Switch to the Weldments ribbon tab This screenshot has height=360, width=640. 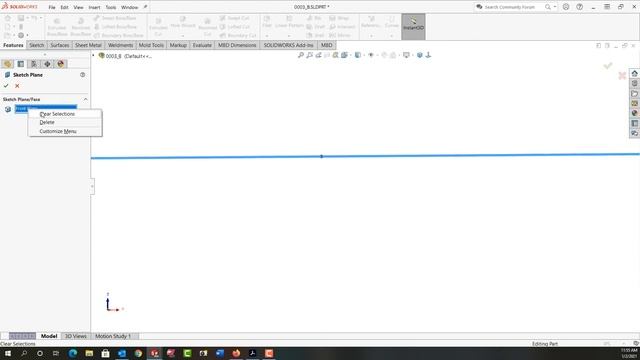click(x=120, y=45)
